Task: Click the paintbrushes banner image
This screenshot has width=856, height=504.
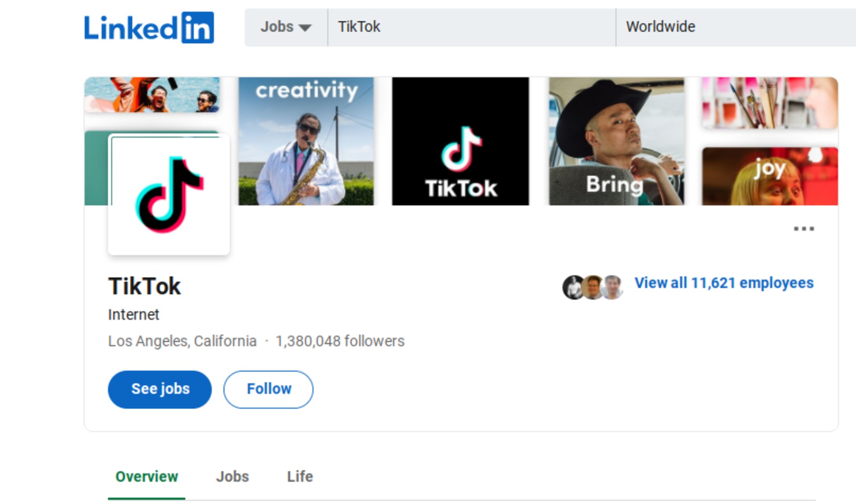Action: (x=770, y=103)
